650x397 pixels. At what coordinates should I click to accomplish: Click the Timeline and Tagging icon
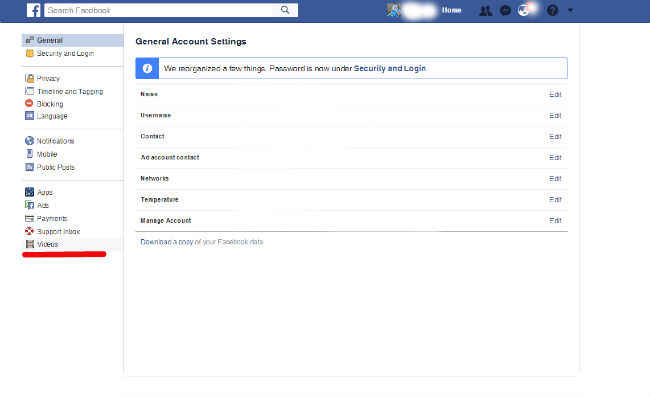coord(29,91)
